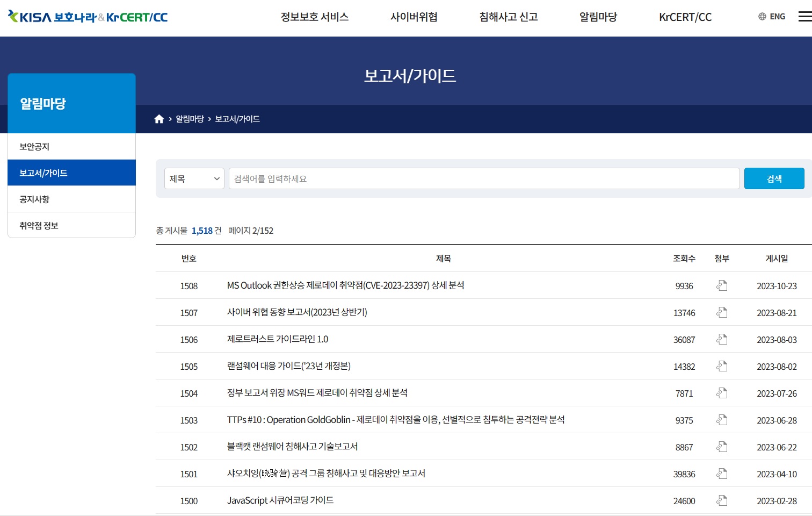Open attachment for the MS Outlook zero-day report
The height and width of the screenshot is (516, 812).
click(x=721, y=285)
